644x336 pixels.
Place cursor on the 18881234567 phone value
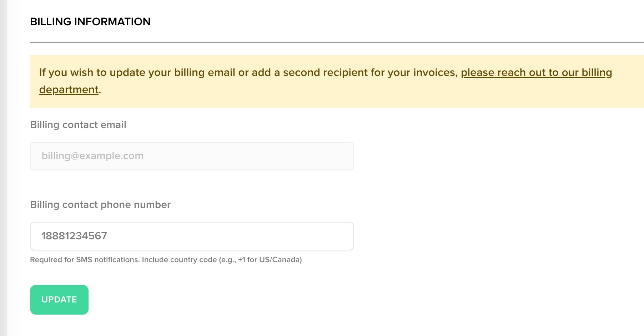[x=74, y=236]
